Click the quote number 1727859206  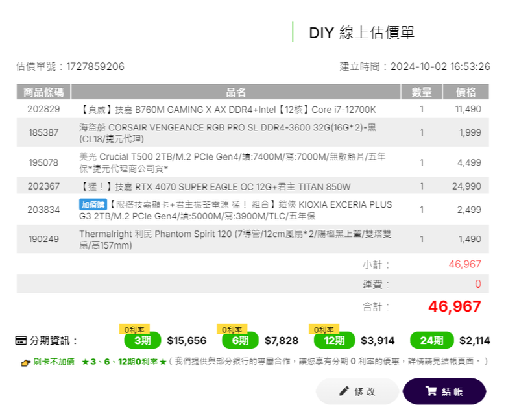[x=95, y=67]
